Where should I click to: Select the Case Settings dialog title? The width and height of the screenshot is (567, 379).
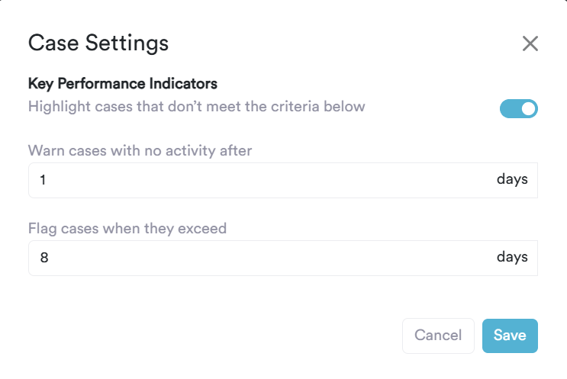click(98, 43)
